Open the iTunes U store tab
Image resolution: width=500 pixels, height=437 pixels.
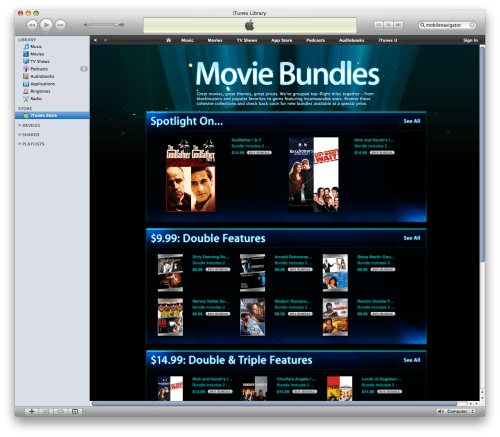(388, 40)
